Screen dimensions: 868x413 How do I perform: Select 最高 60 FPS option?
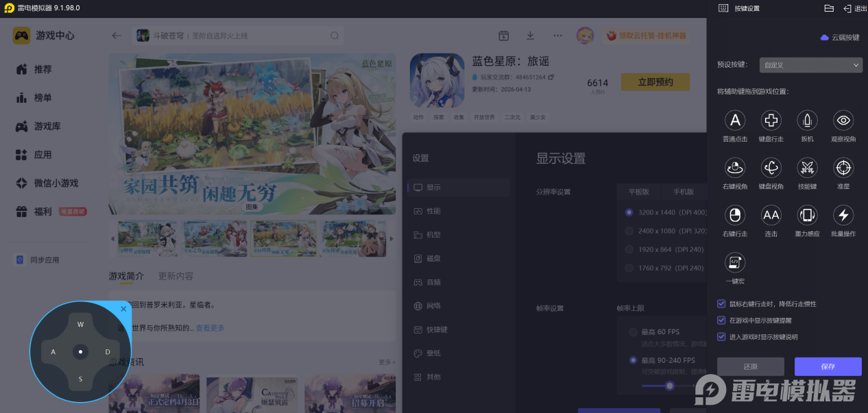tap(634, 332)
